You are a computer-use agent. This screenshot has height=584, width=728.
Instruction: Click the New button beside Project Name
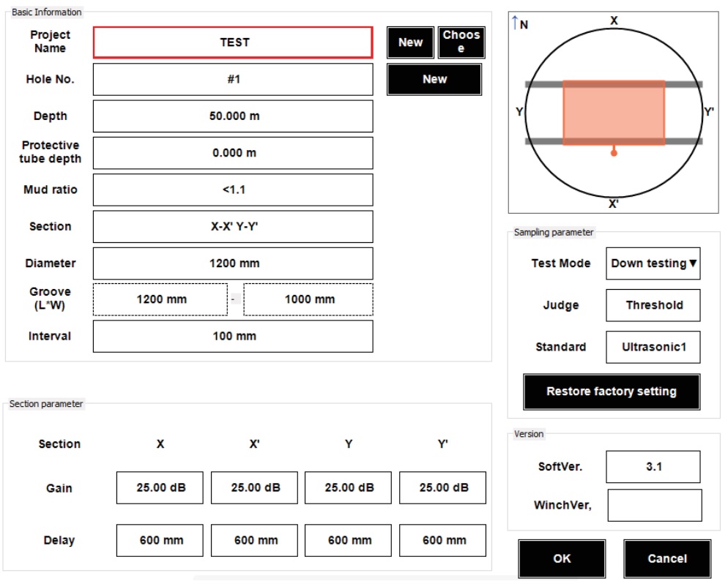coord(412,42)
